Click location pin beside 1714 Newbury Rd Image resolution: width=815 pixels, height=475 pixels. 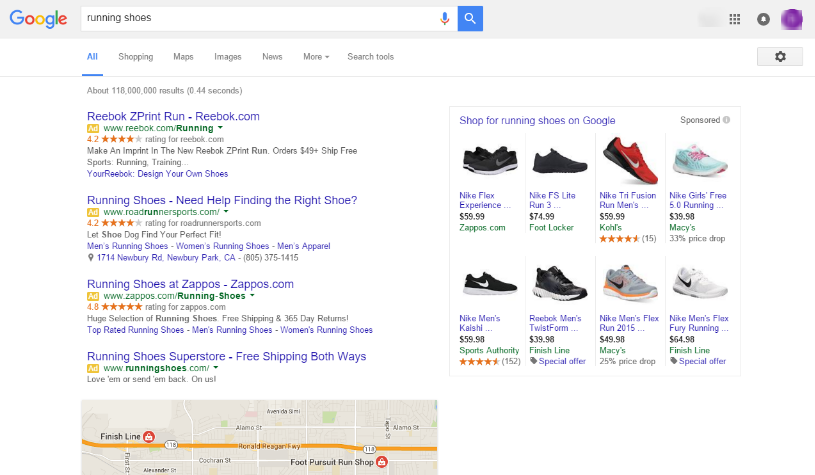tap(90, 258)
